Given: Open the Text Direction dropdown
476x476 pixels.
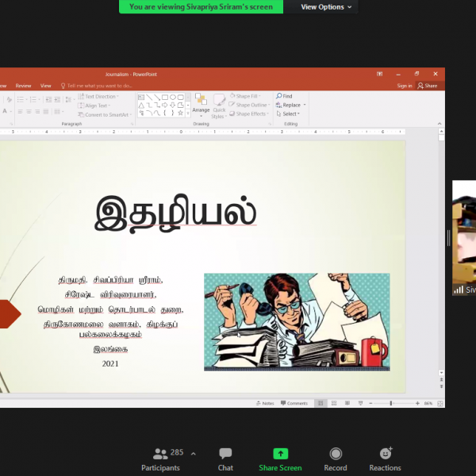Looking at the screenshot, I should (x=98, y=97).
